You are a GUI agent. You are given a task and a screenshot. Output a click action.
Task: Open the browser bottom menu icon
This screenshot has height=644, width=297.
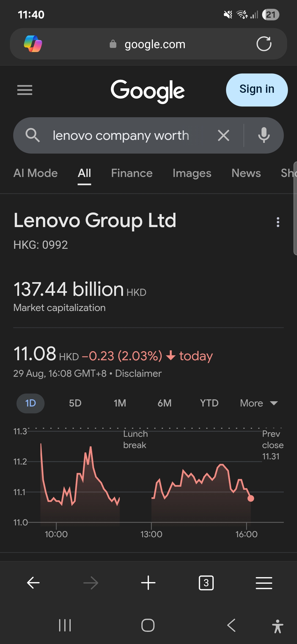pos(264,583)
